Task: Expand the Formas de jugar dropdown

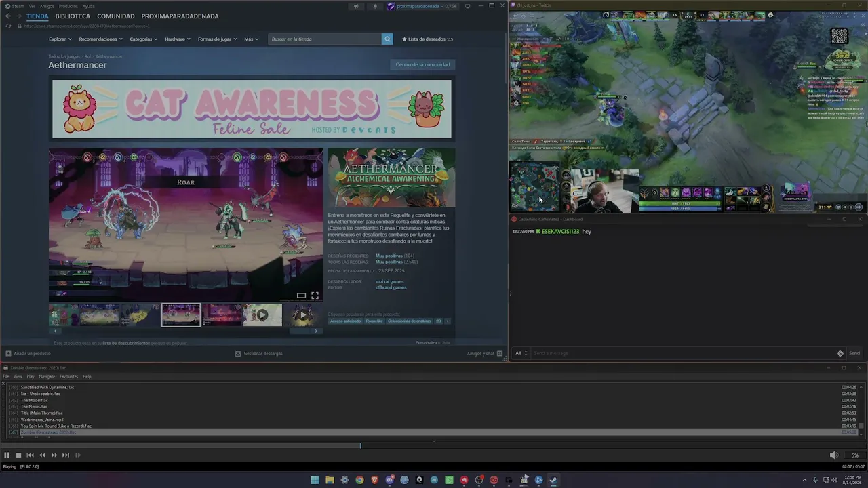Action: [218, 39]
